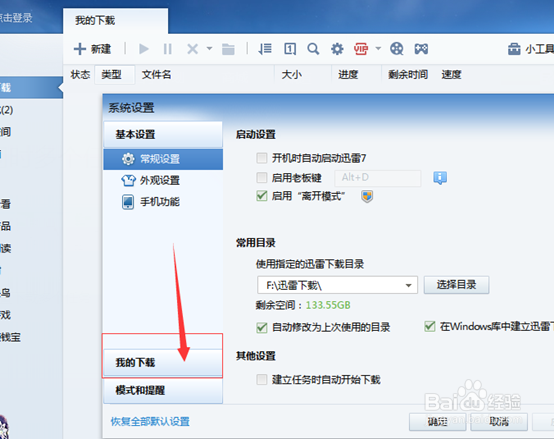This screenshot has width=554, height=439.
Task: Click the 外观设置 shirt icon
Action: point(128,180)
